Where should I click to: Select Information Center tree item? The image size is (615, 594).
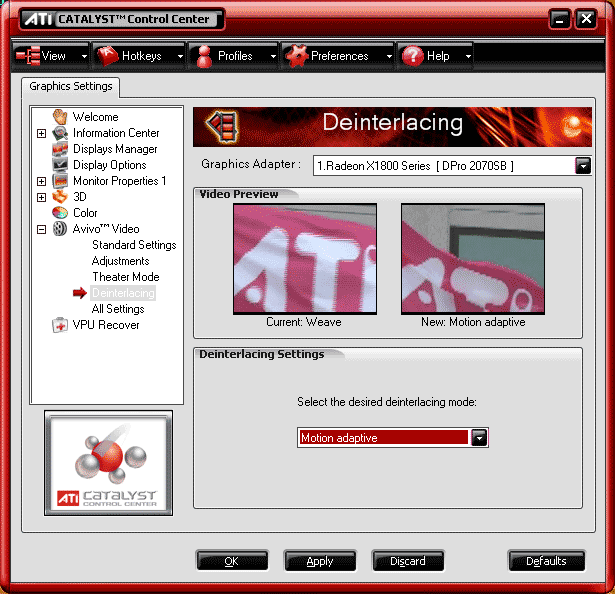116,133
